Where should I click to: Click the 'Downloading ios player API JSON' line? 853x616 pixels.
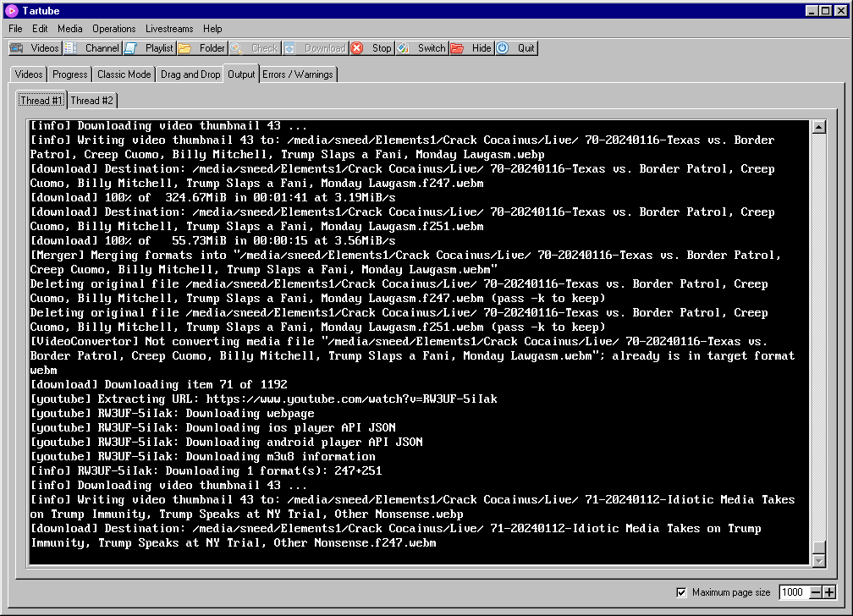(212, 427)
